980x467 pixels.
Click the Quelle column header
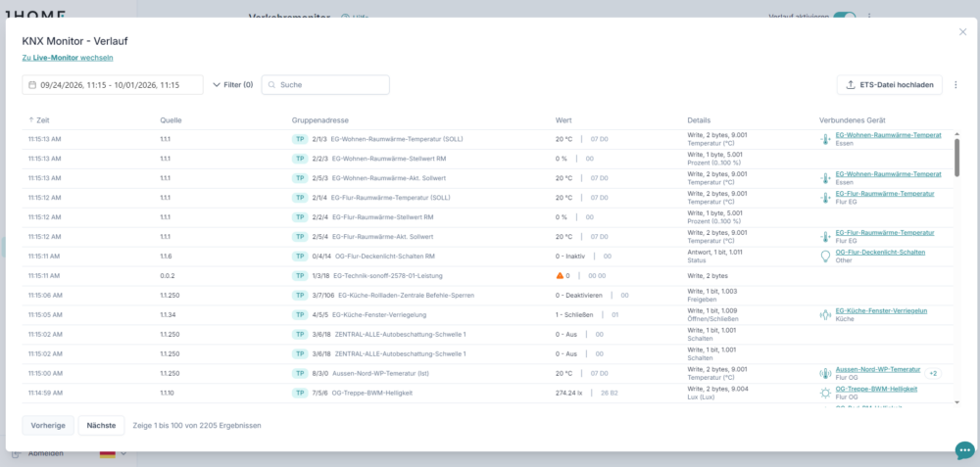(171, 119)
